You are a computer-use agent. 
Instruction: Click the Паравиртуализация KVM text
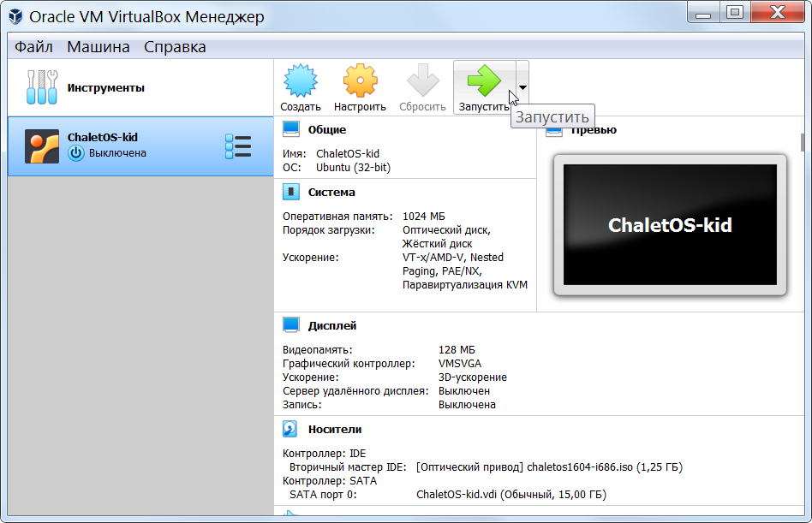click(x=465, y=284)
